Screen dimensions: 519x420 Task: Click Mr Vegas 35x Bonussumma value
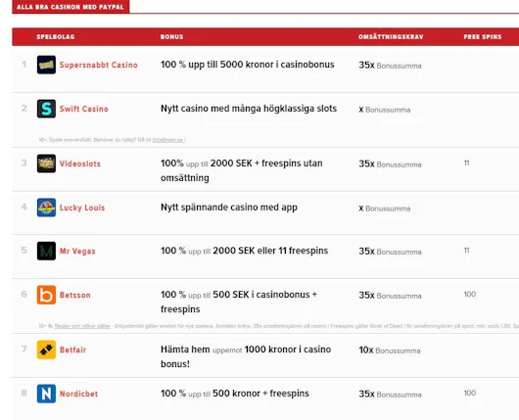[x=390, y=252]
